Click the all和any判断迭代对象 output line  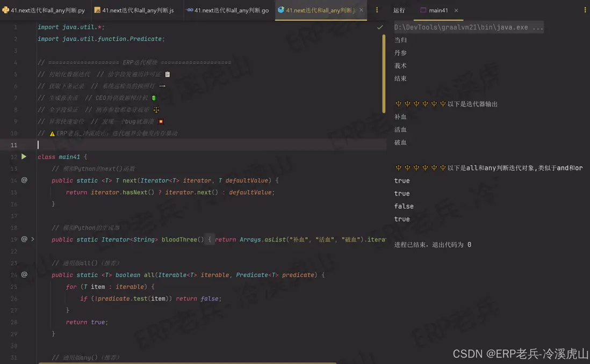pos(488,168)
